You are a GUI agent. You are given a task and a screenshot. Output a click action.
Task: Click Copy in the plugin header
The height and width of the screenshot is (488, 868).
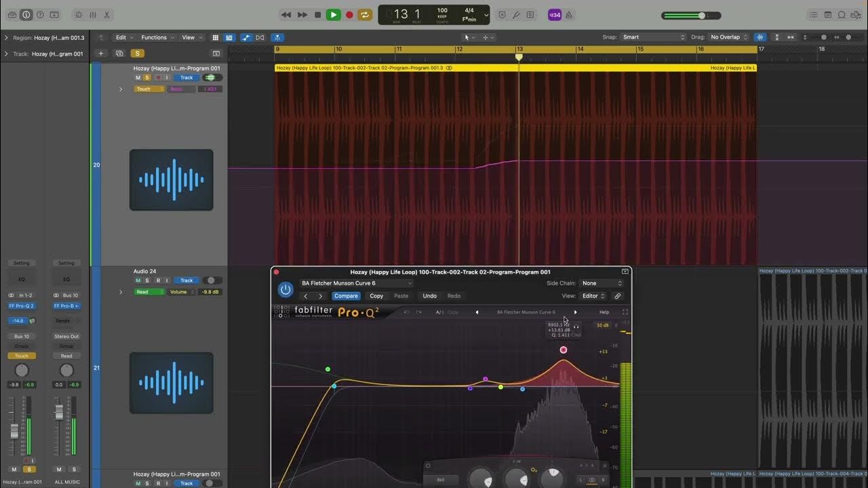tap(376, 296)
